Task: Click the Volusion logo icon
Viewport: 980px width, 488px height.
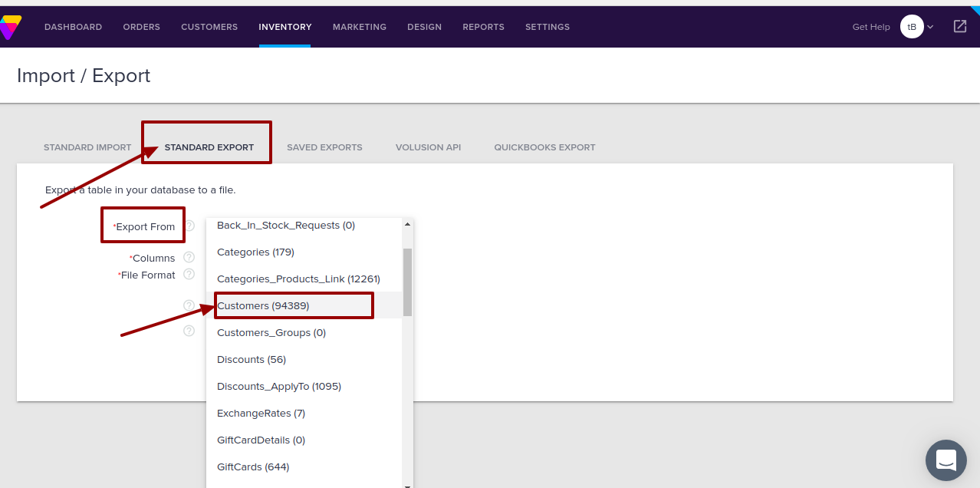Action: click(x=11, y=27)
